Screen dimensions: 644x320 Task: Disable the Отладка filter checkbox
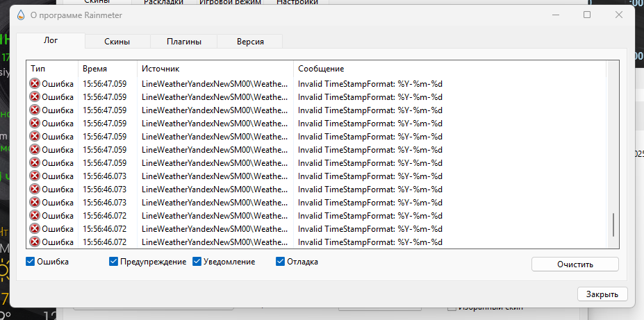click(280, 262)
